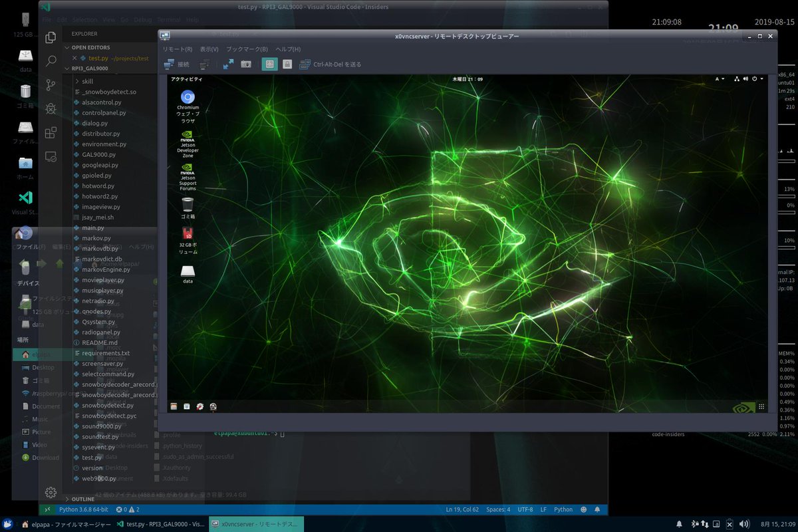This screenshot has width=798, height=532.
Task: Send Ctrl-Alt-Del to the remote desktop
Action: 331,64
